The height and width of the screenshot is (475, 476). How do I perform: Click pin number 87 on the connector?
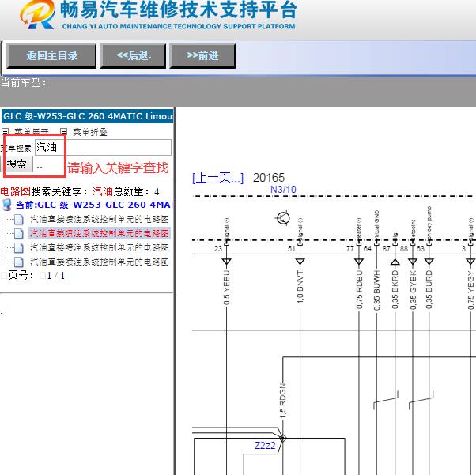coord(386,249)
